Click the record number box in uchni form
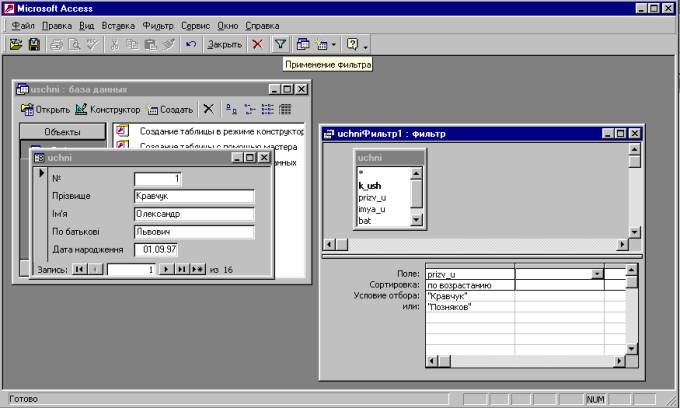The height and width of the screenshot is (408, 680). click(x=131, y=270)
